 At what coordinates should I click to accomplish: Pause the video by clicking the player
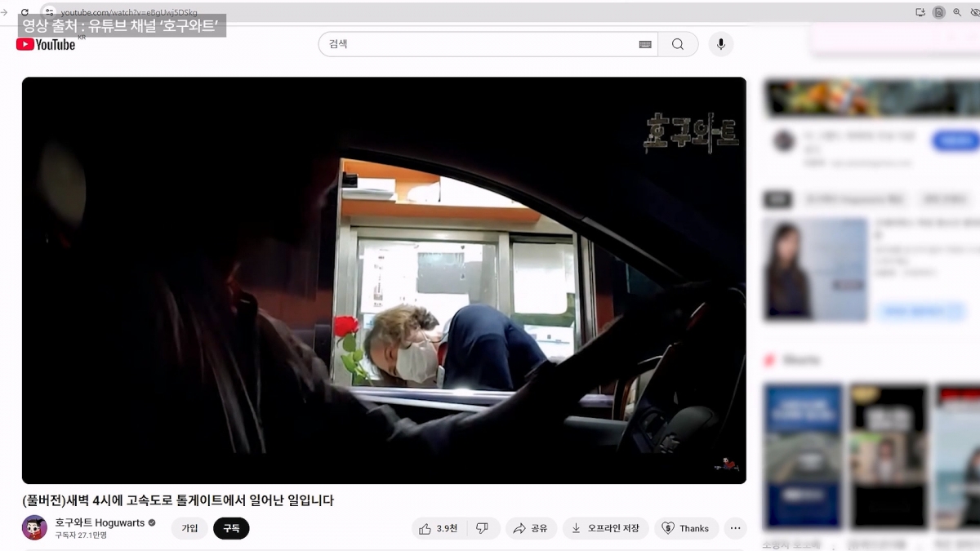[384, 280]
